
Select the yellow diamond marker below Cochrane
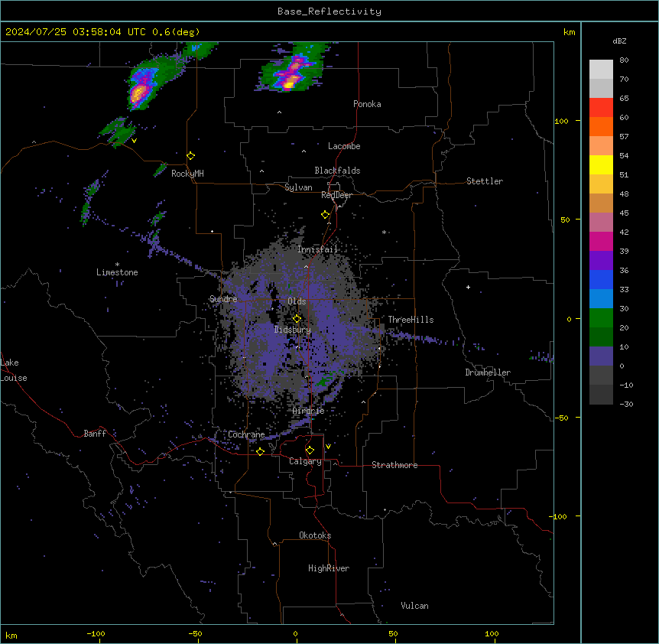click(260, 451)
